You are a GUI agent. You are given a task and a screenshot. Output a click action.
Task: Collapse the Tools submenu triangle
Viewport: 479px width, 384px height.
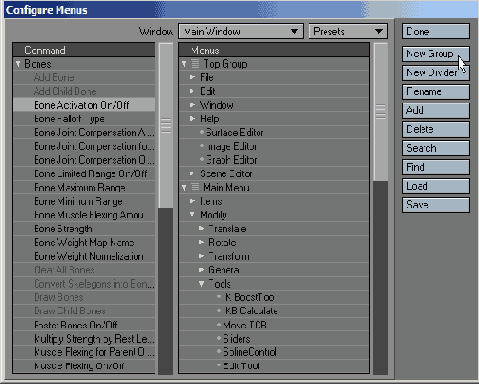point(201,284)
